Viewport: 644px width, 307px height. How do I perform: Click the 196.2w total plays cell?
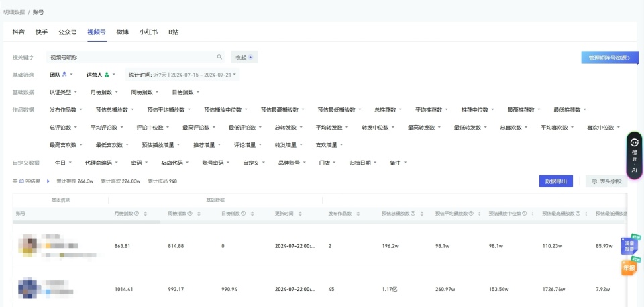click(390, 246)
